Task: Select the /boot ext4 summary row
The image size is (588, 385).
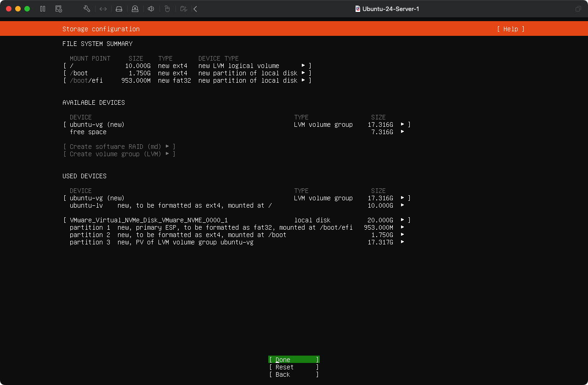Action: [x=187, y=73]
